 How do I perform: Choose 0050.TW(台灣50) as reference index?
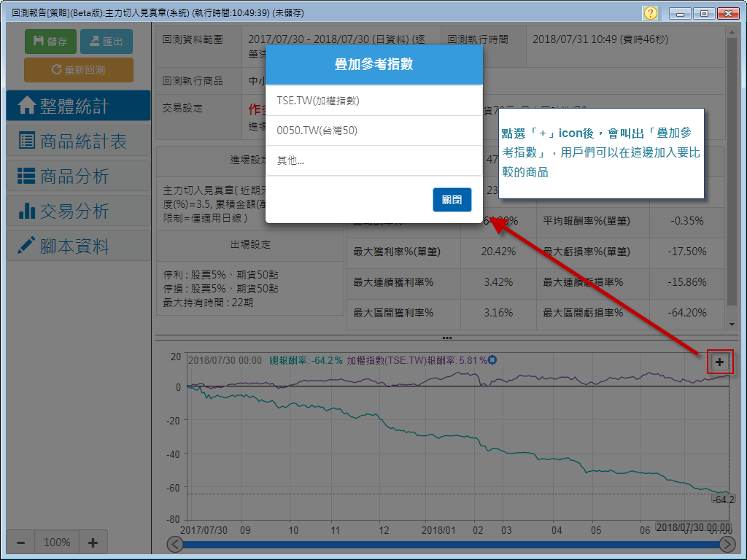373,131
